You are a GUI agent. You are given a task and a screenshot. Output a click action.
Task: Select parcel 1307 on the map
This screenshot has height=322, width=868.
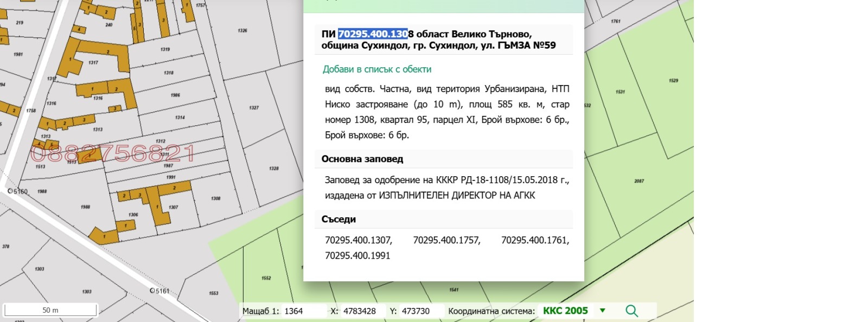point(173,207)
